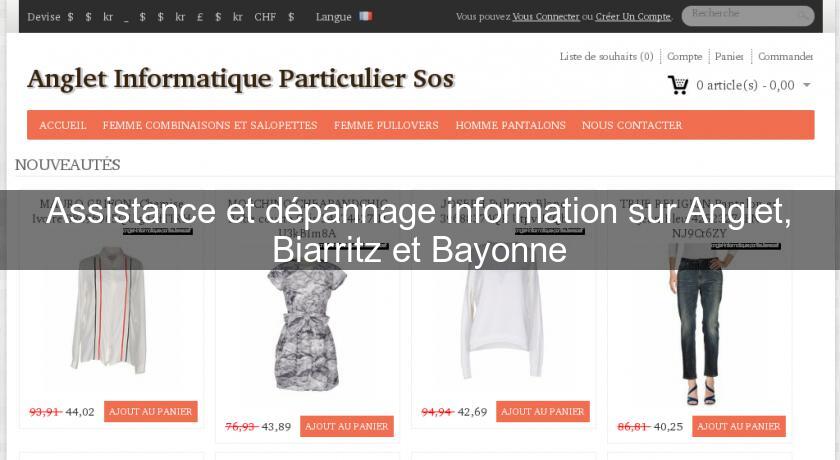Open Liste de souhaits (0)
840x460 pixels.
[x=606, y=56]
